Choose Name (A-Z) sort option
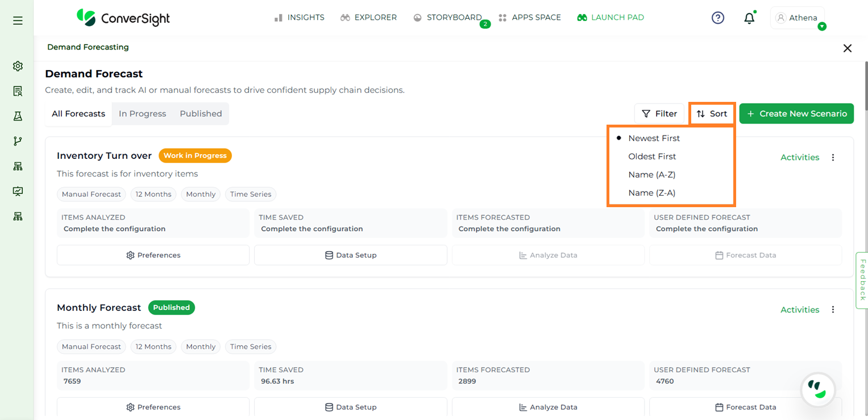 651,175
